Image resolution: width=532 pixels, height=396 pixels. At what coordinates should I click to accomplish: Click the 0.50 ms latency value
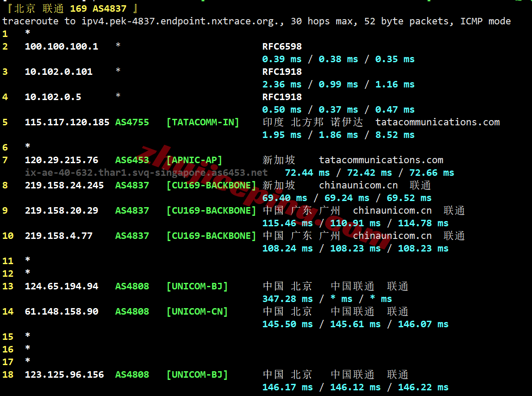[282, 109]
